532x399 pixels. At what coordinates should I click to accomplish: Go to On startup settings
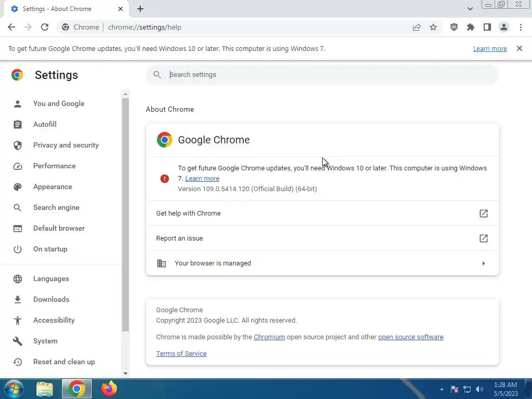(x=50, y=249)
